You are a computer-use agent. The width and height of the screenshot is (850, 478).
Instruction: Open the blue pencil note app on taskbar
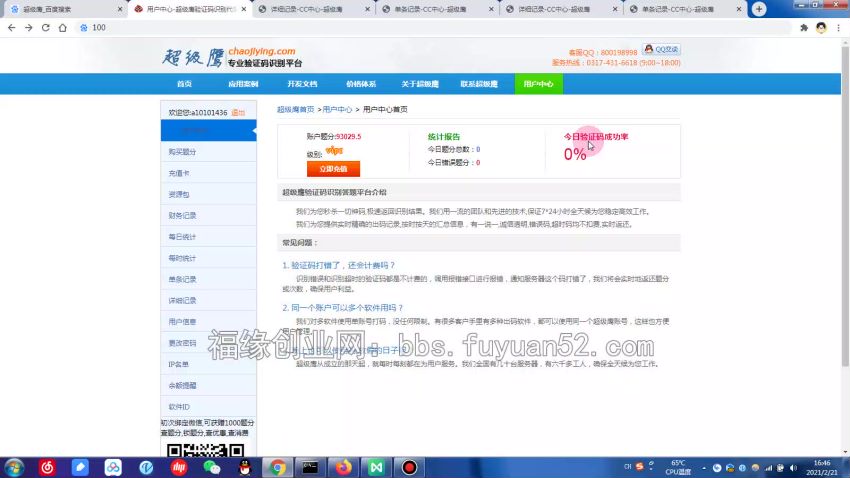80,467
